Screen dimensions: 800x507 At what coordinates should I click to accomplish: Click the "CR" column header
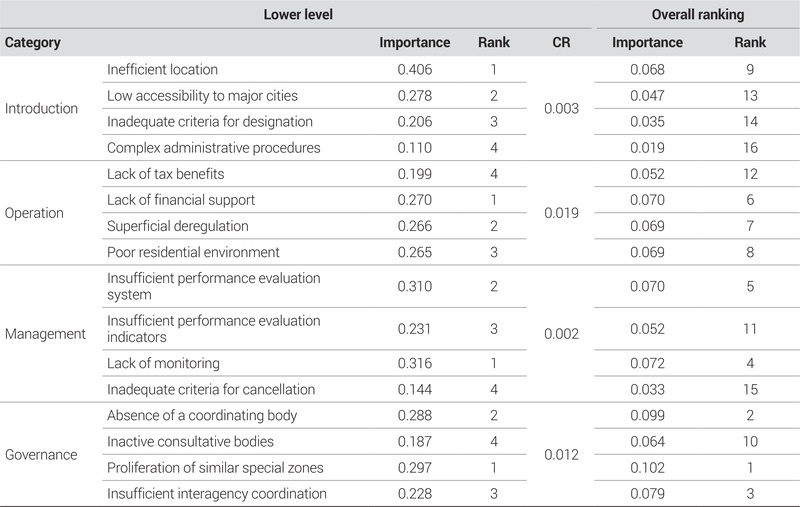pyautogui.click(x=561, y=43)
